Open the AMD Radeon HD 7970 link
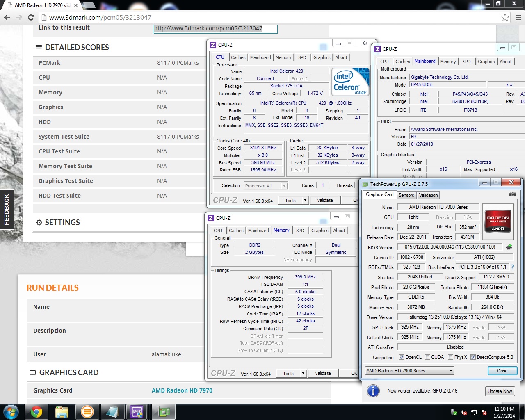The height and width of the screenshot is (420, 525). point(182,390)
